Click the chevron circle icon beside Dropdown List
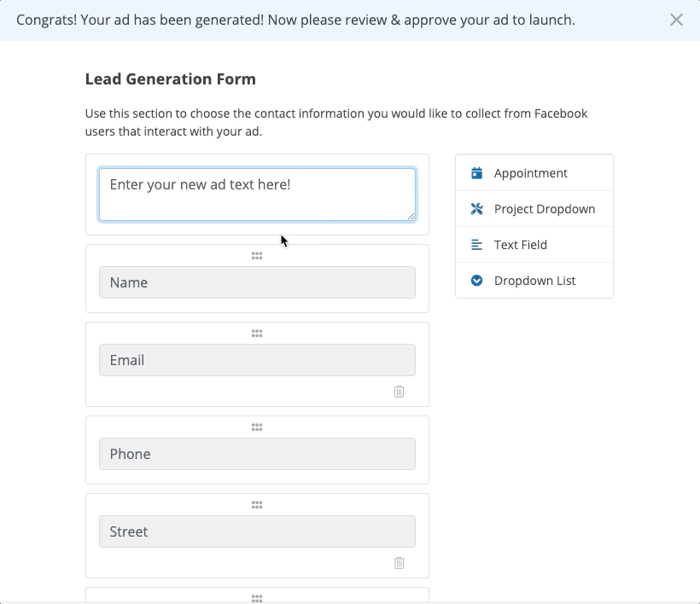Image resolution: width=700 pixels, height=604 pixels. coord(476,281)
